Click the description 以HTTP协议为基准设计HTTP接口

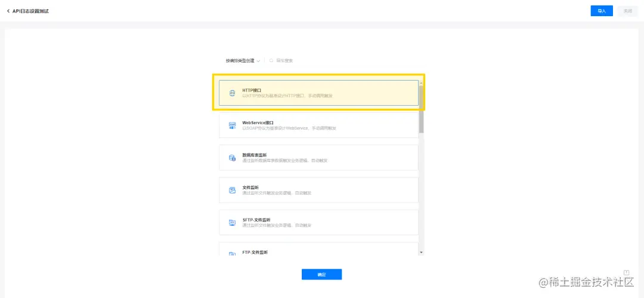pos(287,96)
